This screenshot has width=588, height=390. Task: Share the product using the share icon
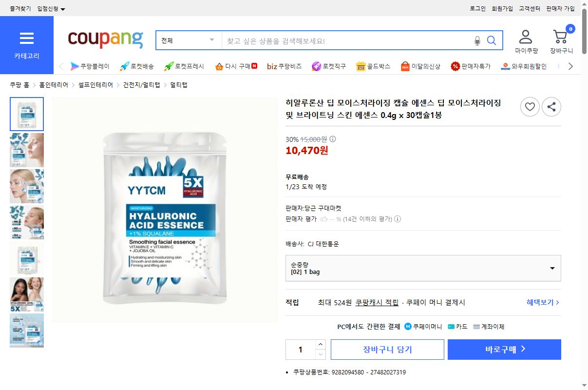pos(551,107)
